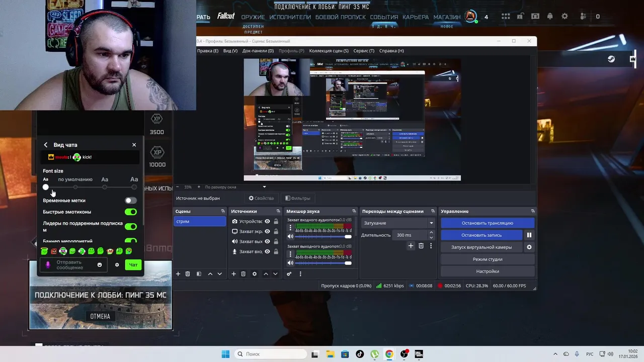Image resolution: width=644 pixels, height=362 pixels.
Task: Unlock the Устройство source lock icon
Action: 276,222
